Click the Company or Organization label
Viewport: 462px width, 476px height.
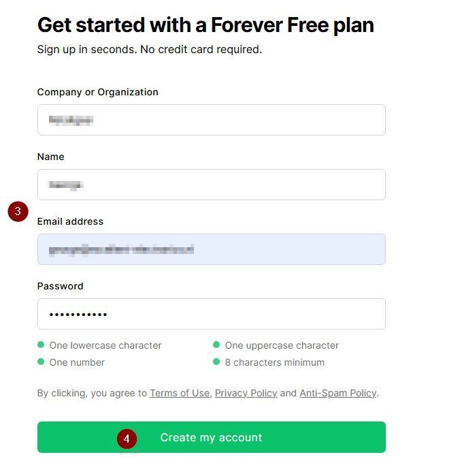(x=97, y=92)
